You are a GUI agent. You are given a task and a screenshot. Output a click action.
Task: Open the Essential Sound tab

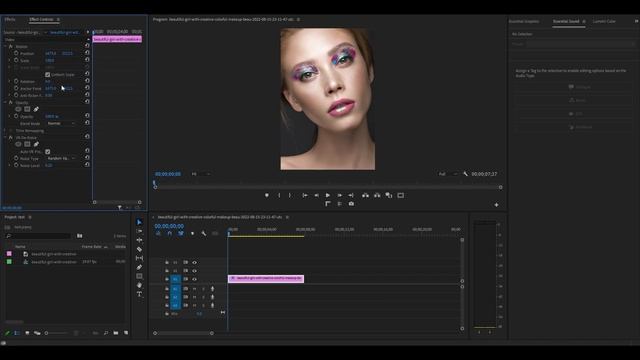[566, 21]
